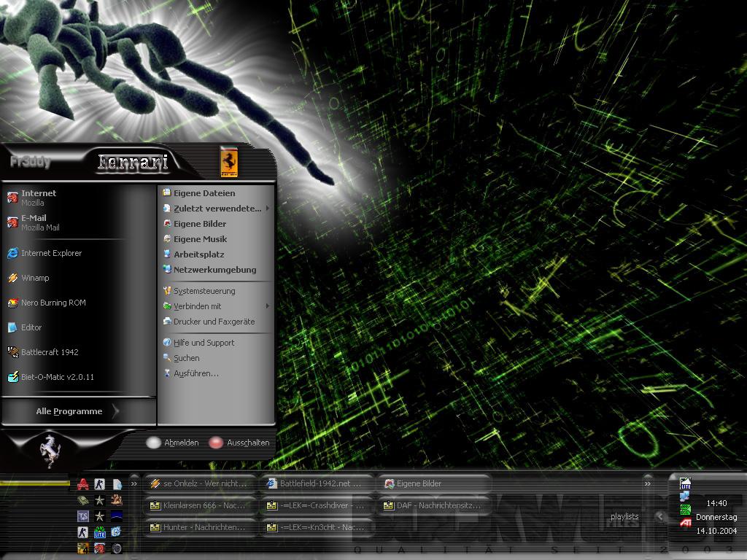The image size is (747, 560).
Task: Switch to -=LEK=-Crashdiver taskbar window
Action: (x=317, y=505)
